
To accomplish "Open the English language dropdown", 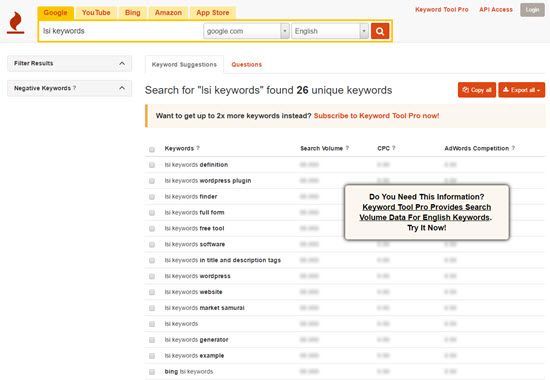I will click(330, 31).
